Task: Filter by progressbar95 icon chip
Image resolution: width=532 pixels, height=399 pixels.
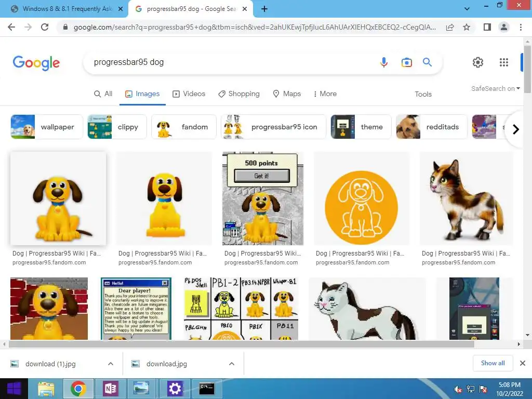Action: tap(273, 127)
